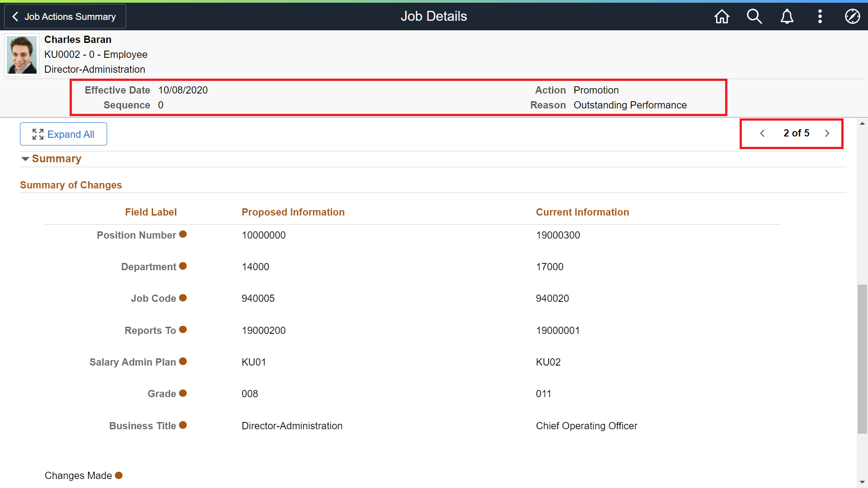Click the Expand All button

tap(63, 134)
